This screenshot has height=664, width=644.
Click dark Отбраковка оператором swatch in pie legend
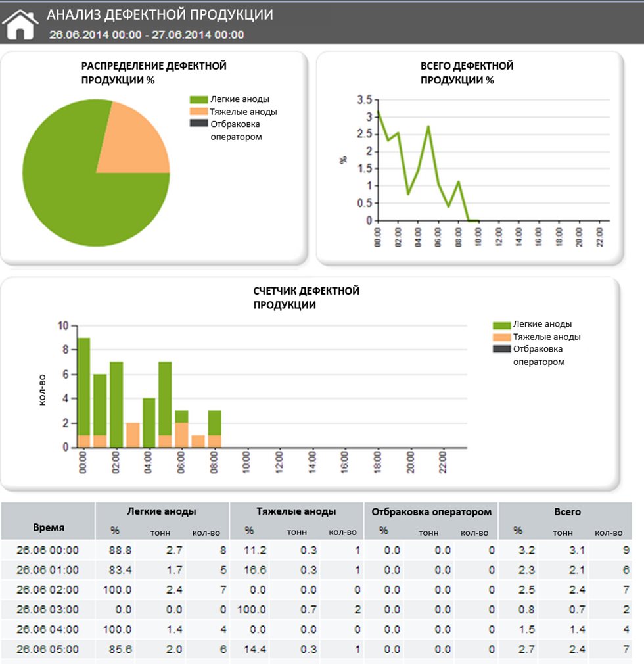[198, 124]
